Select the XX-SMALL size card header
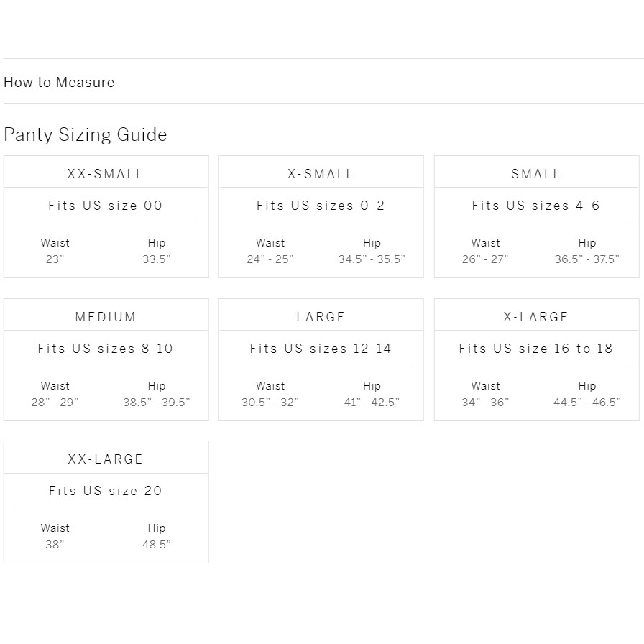This screenshot has height=644, width=644. click(106, 174)
